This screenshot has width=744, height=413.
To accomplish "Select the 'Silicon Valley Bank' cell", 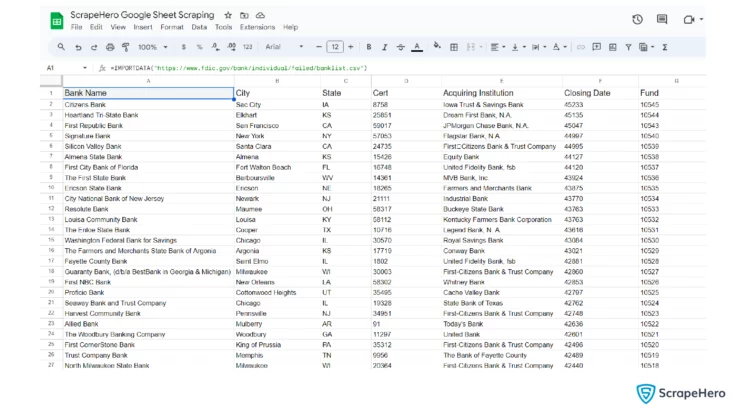I will click(148, 147).
